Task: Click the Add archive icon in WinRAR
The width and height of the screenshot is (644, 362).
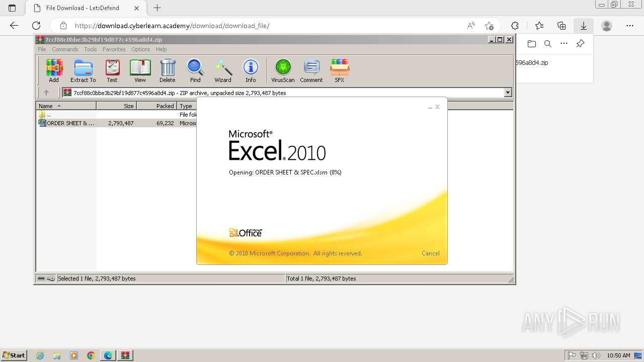Action: [x=54, y=70]
